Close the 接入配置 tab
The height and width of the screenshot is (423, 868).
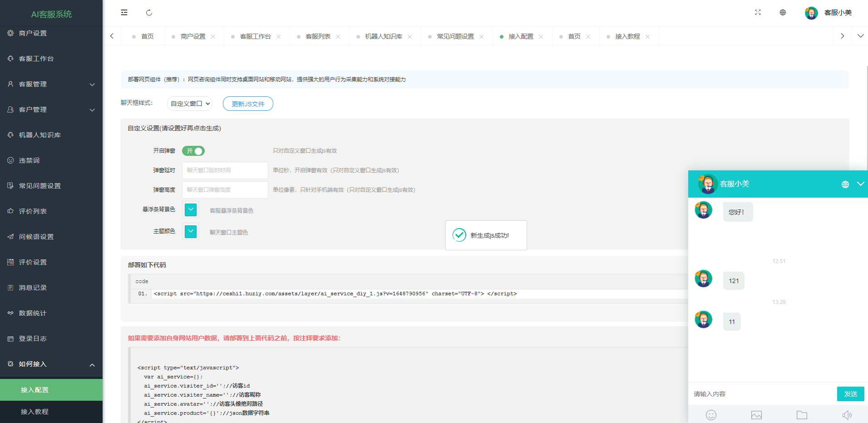point(541,37)
